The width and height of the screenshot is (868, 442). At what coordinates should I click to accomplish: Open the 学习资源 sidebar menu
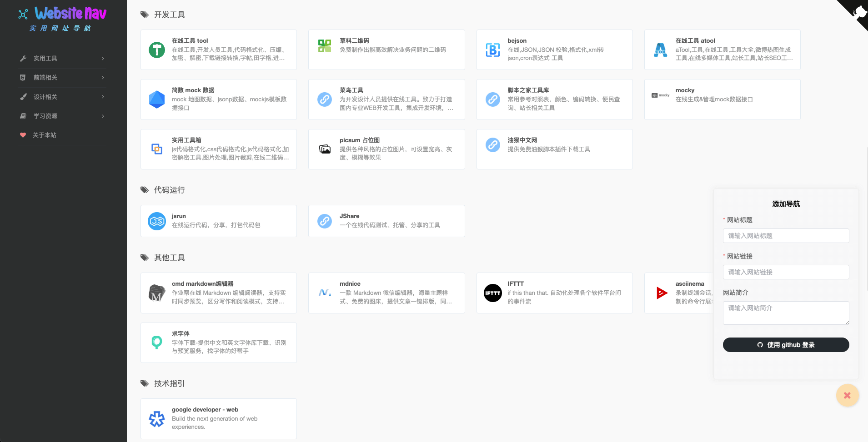point(63,116)
